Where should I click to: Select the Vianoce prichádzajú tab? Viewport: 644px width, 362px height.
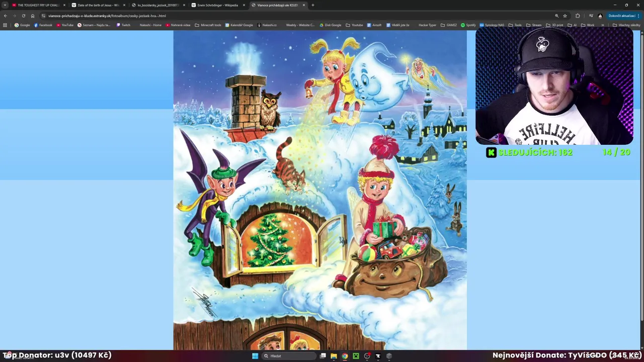[x=278, y=5]
